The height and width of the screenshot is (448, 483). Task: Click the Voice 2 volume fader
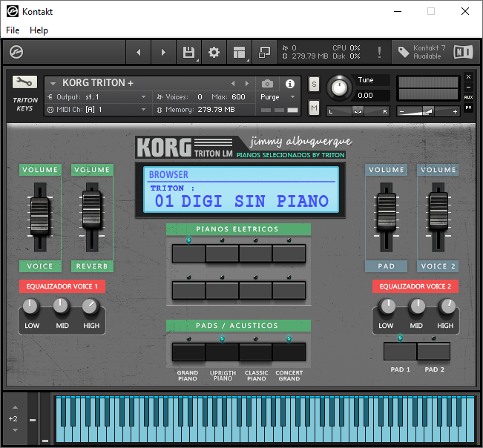(438, 211)
